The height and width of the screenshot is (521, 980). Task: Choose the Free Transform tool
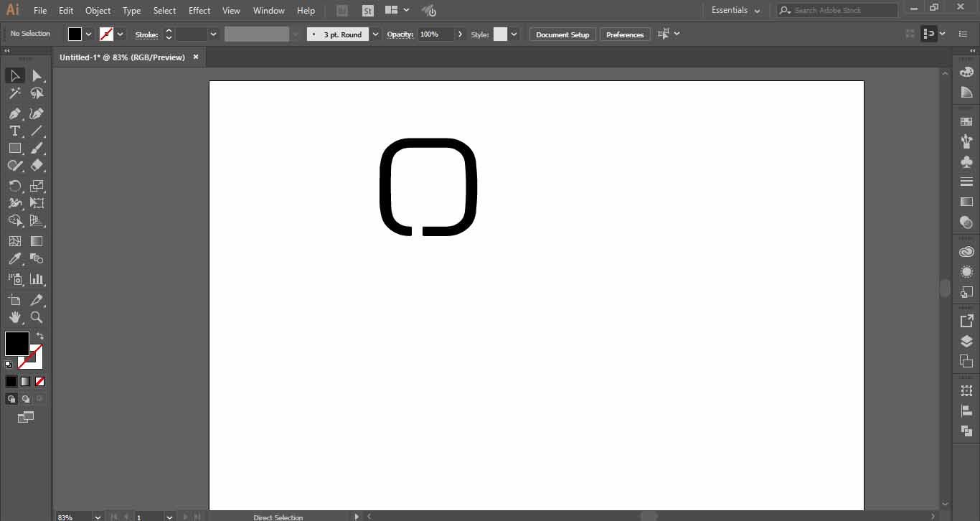[37, 203]
